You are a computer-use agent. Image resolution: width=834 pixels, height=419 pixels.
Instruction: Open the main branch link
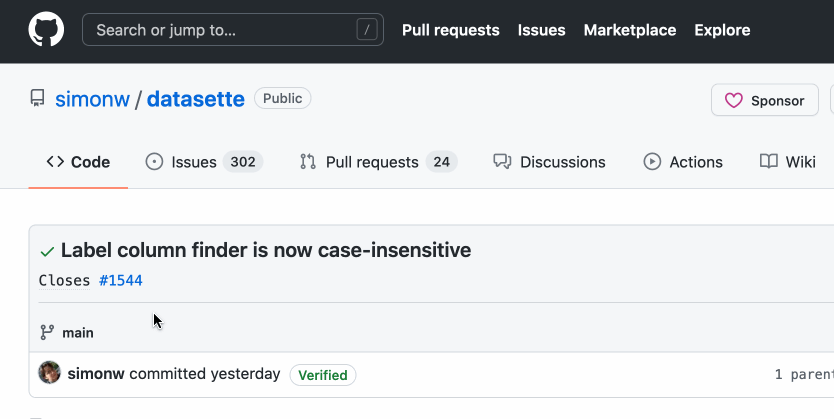78,333
